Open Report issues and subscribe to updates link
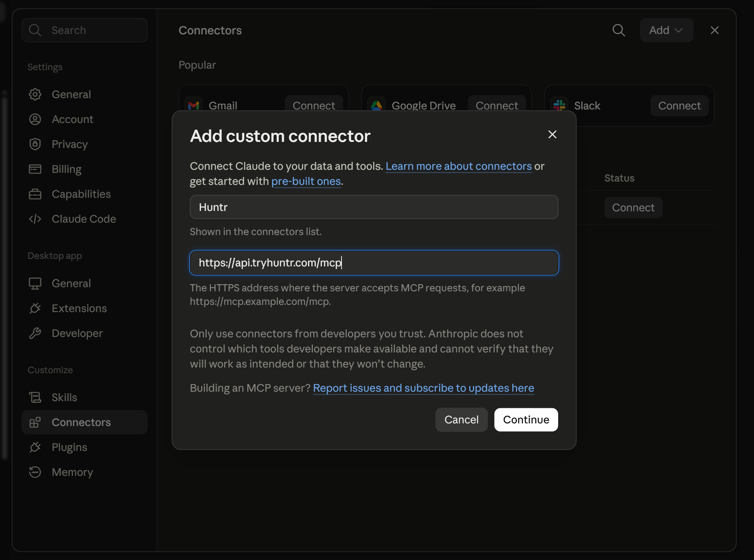Viewport: 754px width, 560px height. coord(423,388)
